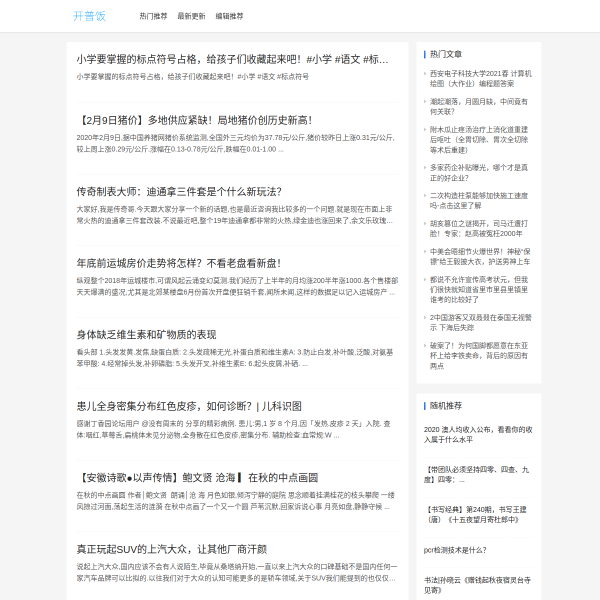Viewport: 600px width, 600px height.
Task: Open the 【安徽诗歌●以声传情】 article
Action: click(x=197, y=478)
